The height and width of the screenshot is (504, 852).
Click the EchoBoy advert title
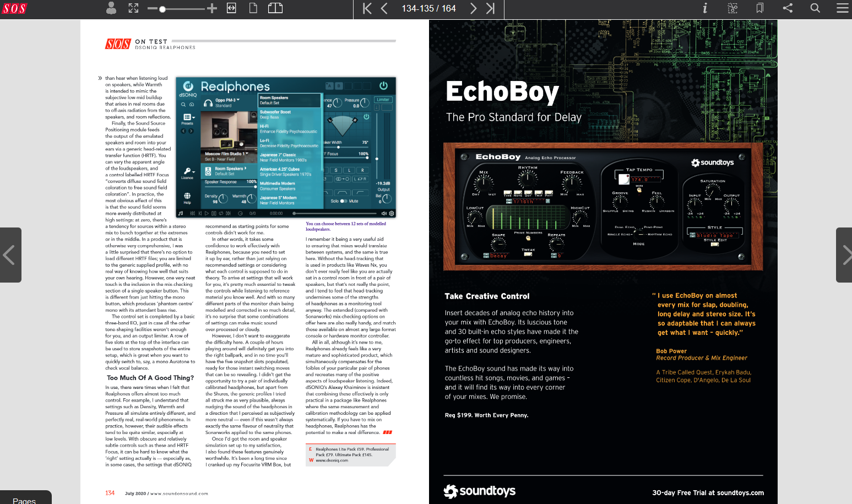[x=502, y=91]
